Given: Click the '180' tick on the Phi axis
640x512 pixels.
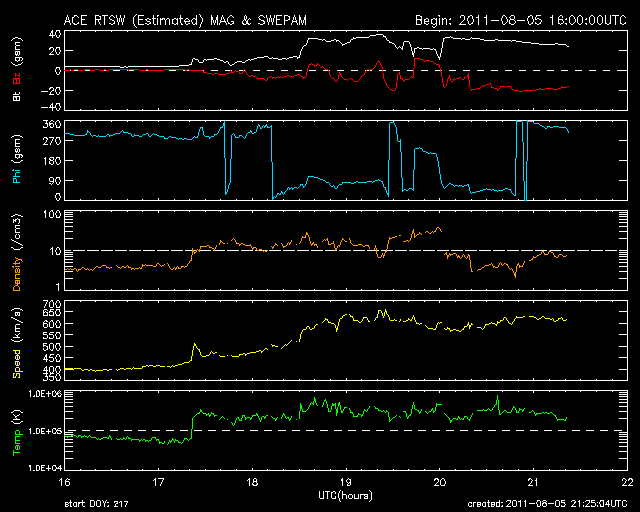Looking at the screenshot, I should coord(52,161).
